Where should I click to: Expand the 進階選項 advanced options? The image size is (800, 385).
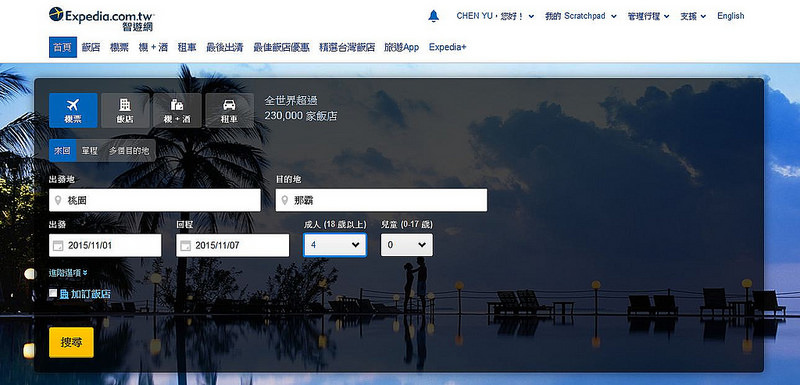coord(68,273)
